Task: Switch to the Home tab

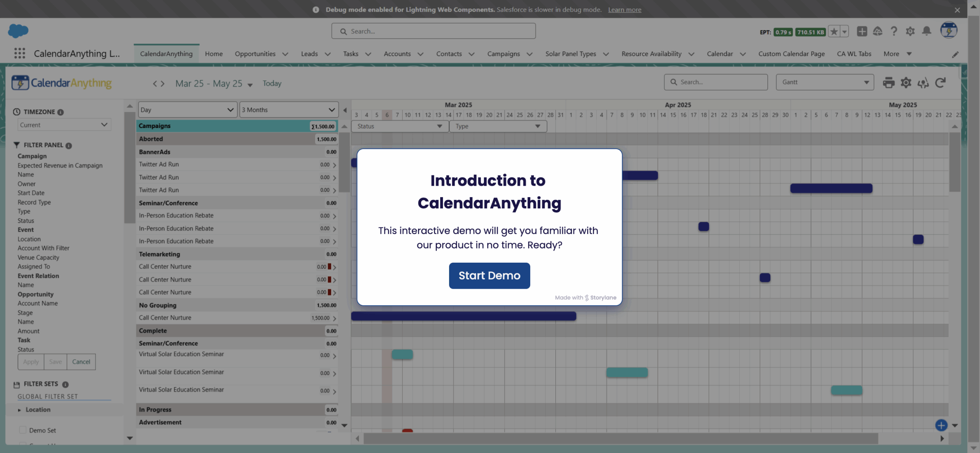Action: point(214,54)
